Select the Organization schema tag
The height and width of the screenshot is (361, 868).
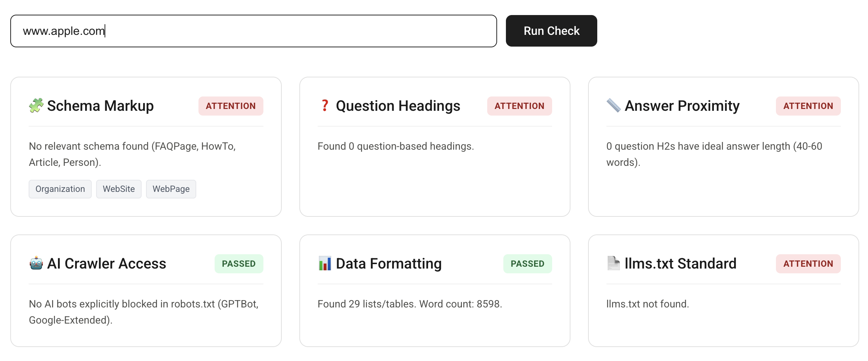coord(60,189)
